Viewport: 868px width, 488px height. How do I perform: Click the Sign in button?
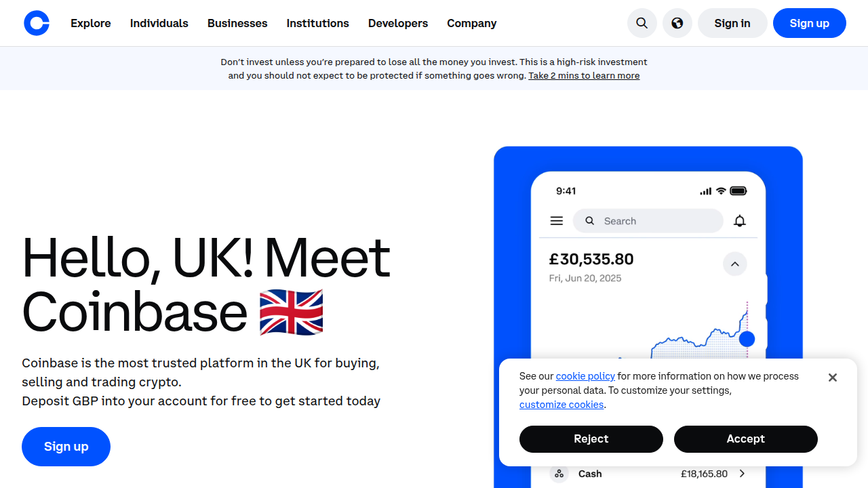[732, 22]
